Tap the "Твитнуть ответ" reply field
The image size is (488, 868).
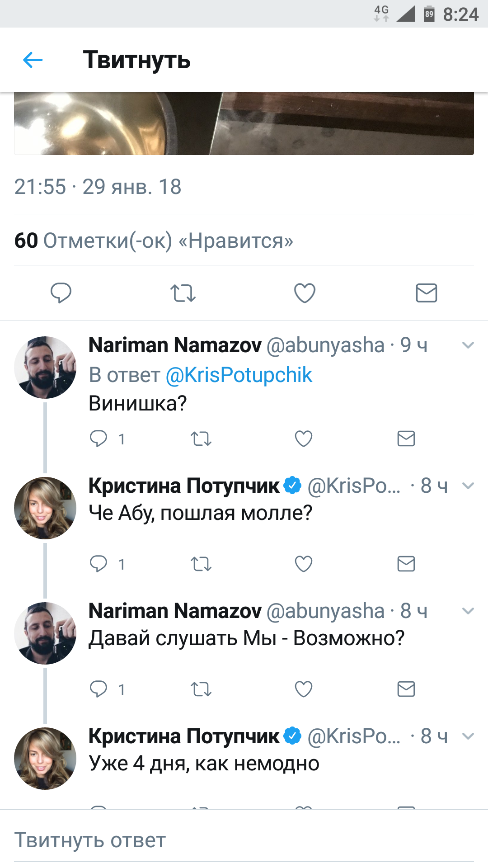pyautogui.click(x=244, y=840)
